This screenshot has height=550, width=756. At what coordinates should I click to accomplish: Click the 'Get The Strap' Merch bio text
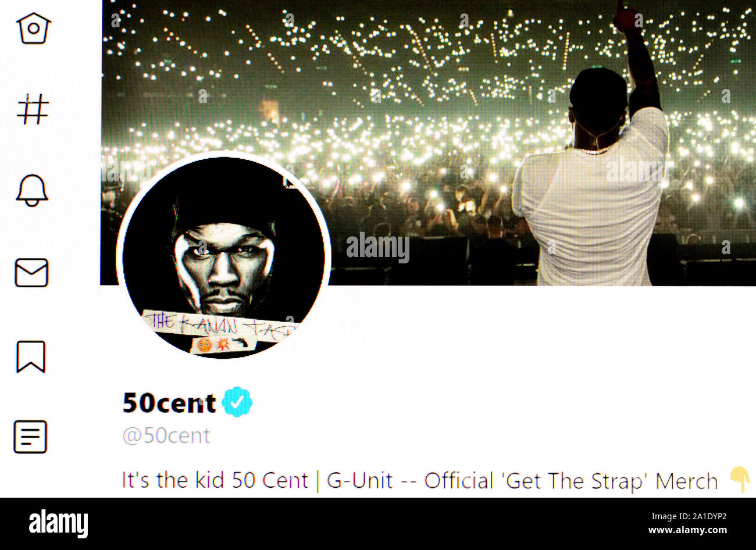click(571, 481)
